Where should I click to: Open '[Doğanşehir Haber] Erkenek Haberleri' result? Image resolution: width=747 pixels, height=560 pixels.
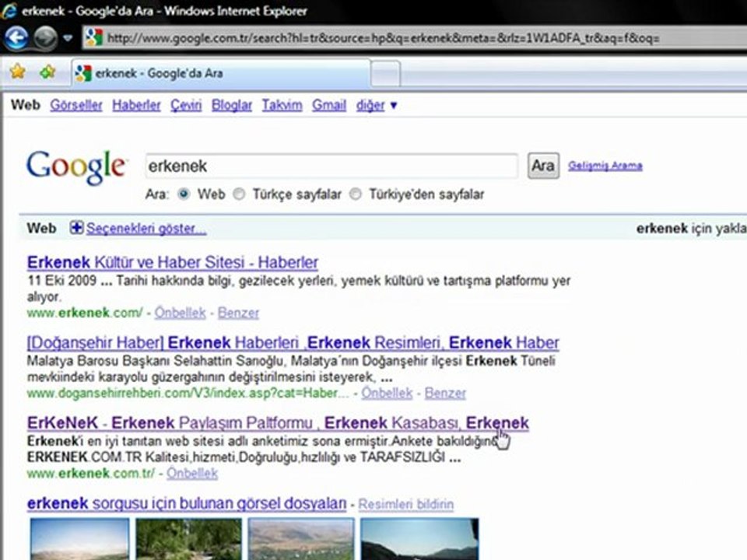(x=293, y=343)
